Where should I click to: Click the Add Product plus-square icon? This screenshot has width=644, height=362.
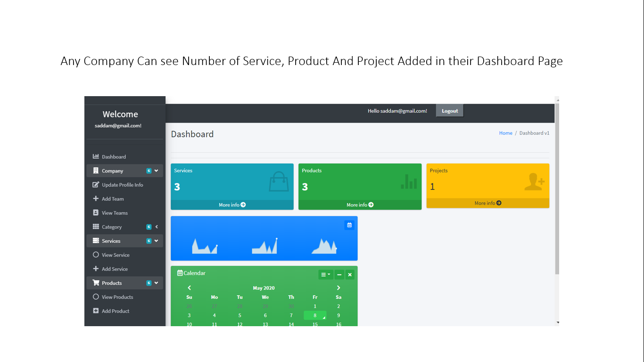[x=96, y=311]
